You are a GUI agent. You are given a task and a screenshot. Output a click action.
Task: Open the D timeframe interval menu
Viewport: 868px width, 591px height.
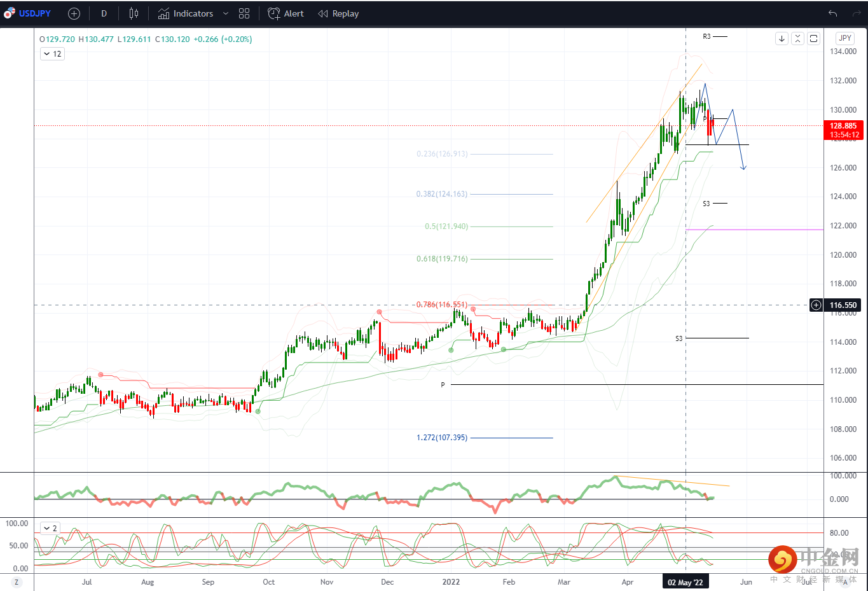[x=104, y=13]
